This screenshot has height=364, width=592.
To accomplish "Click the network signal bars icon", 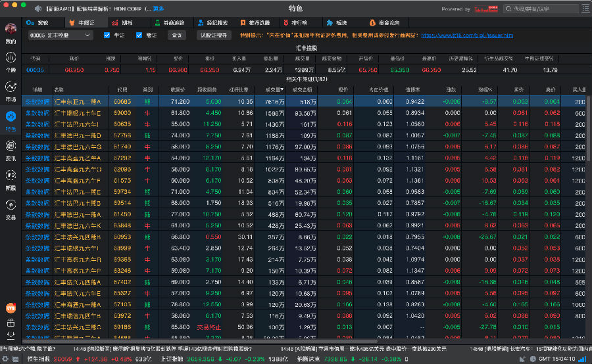I will point(582,359).
